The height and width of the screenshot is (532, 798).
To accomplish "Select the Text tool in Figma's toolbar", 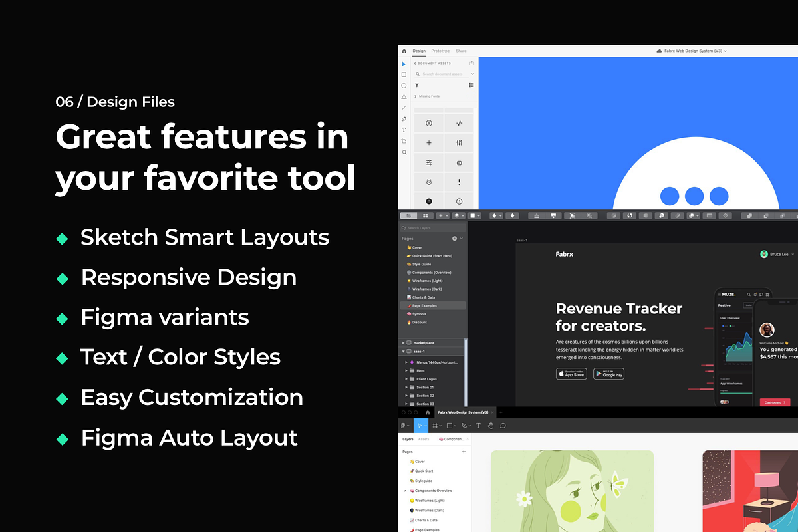I will coord(477,426).
